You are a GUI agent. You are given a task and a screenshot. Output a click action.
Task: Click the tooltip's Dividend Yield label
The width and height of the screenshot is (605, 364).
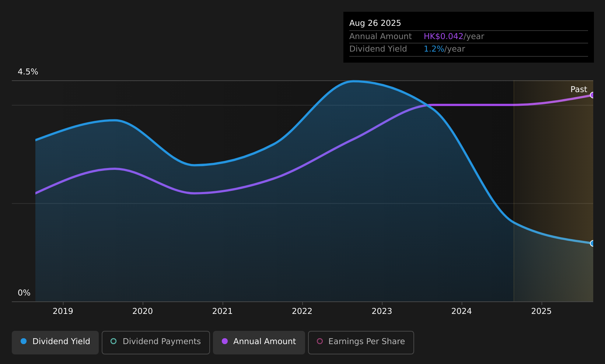click(378, 49)
